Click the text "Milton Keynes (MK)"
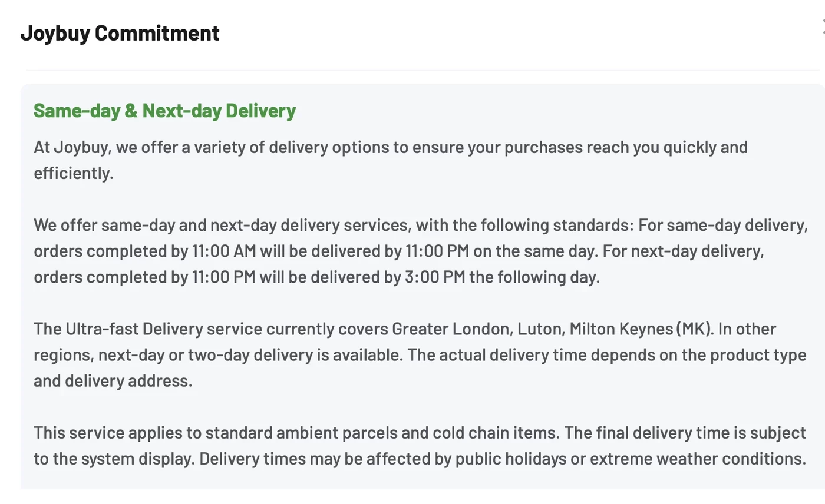The width and height of the screenshot is (825, 504). click(640, 329)
